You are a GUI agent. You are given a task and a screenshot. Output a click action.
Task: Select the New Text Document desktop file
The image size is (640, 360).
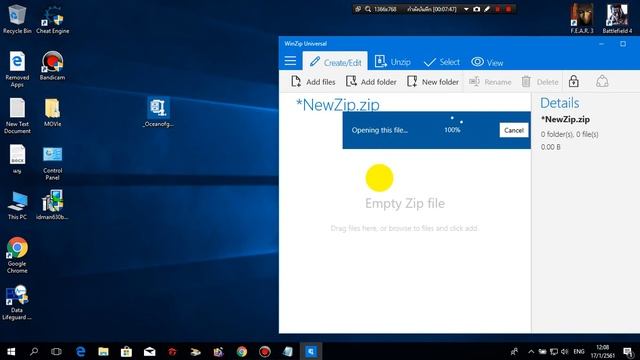pyautogui.click(x=17, y=116)
